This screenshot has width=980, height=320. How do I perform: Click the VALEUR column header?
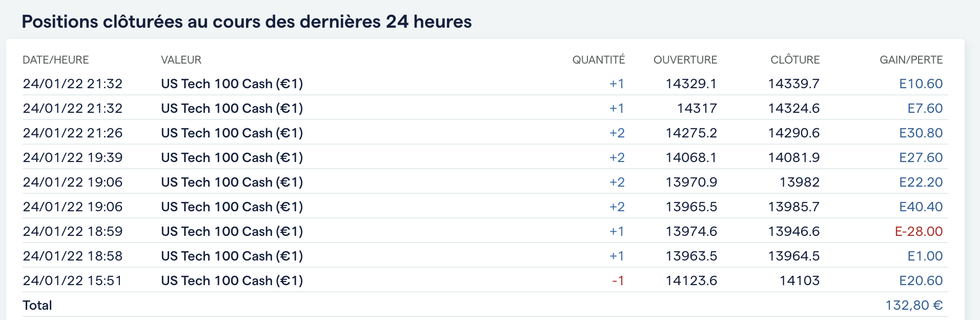tap(181, 60)
